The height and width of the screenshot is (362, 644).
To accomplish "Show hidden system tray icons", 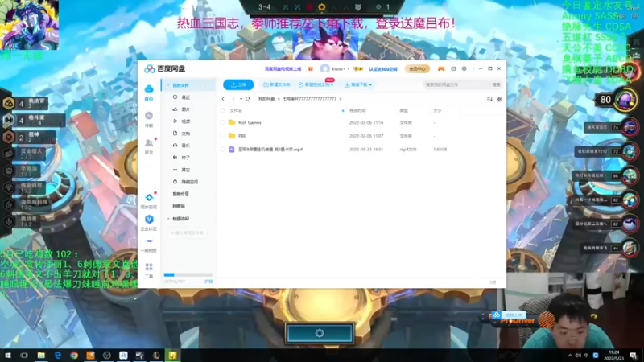I will 569,356.
